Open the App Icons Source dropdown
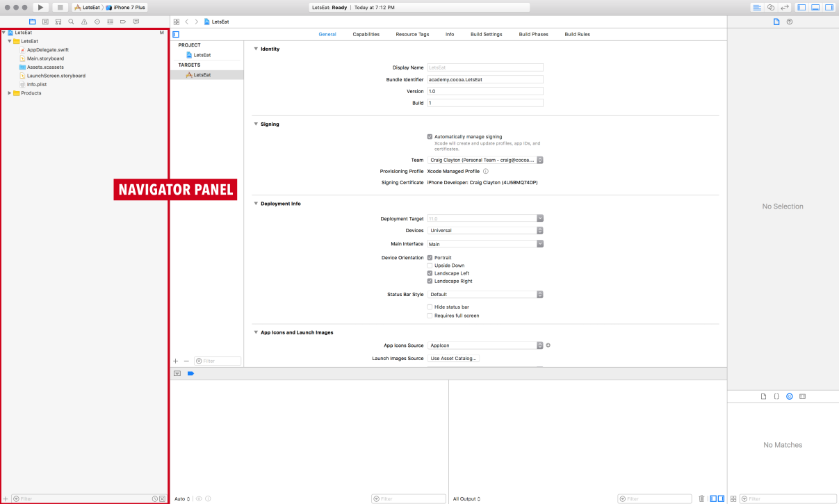Image resolution: width=839 pixels, height=504 pixels. coord(485,346)
